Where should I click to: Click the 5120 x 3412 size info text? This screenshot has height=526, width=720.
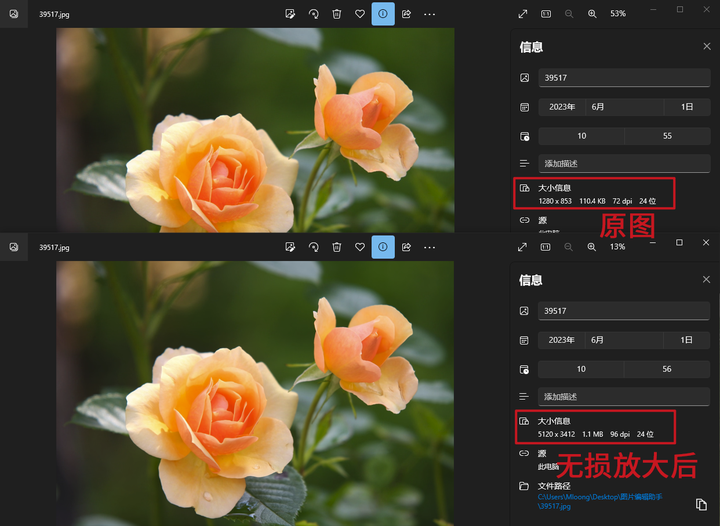(x=556, y=434)
